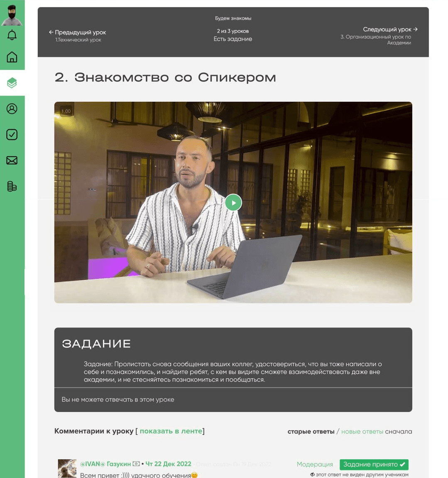This screenshot has width=448, height=478.
Task: Sort comments by 'новые ответы'
Action: 362,432
